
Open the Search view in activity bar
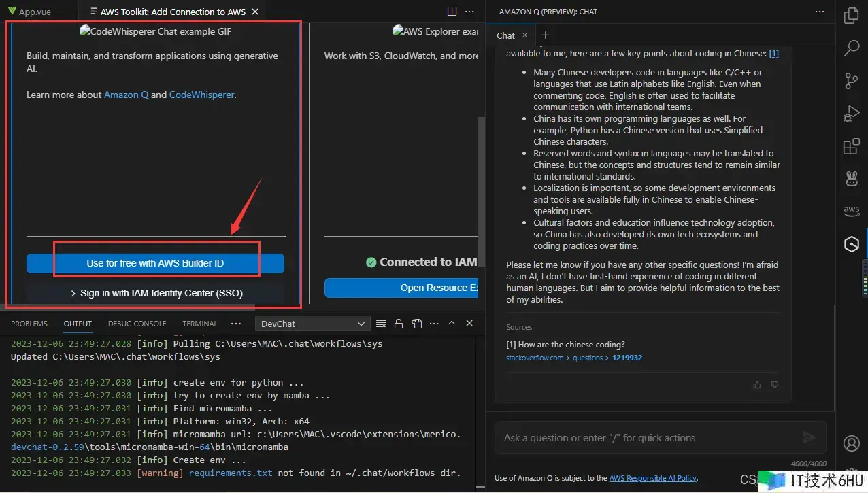(x=851, y=48)
